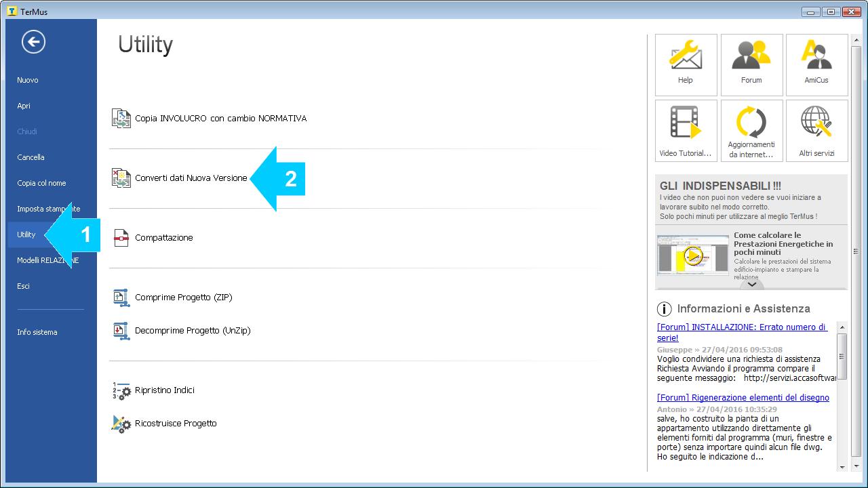Click the Compattazione utility icon
This screenshot has height=488, width=868.
point(121,238)
